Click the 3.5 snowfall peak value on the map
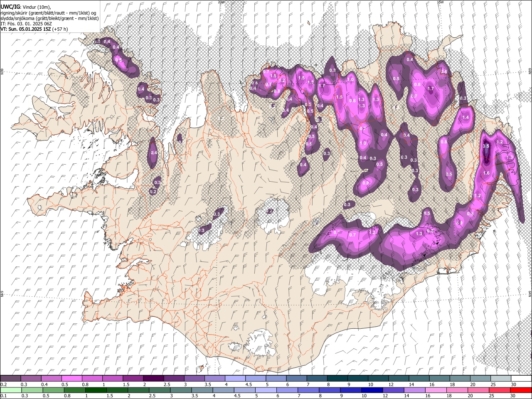 (486, 146)
